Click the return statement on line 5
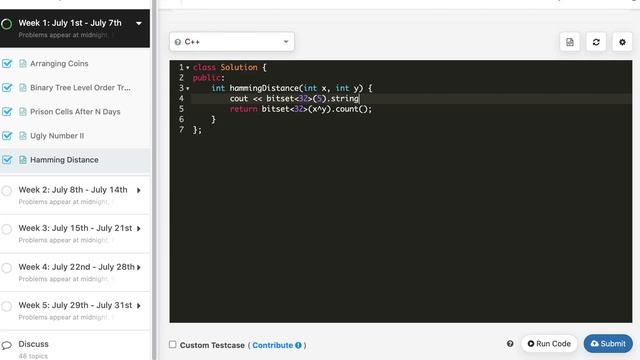 pos(301,109)
